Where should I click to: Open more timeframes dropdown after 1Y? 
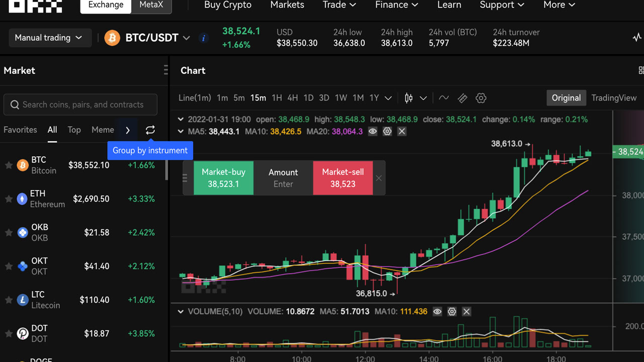(x=388, y=98)
